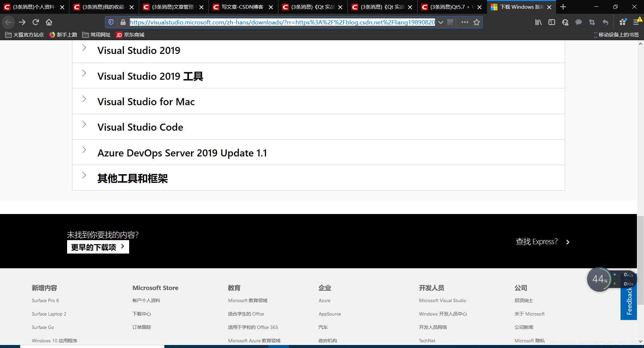Open Surface Laptop 2 footer link
This screenshot has width=644, height=348.
tap(49, 314)
